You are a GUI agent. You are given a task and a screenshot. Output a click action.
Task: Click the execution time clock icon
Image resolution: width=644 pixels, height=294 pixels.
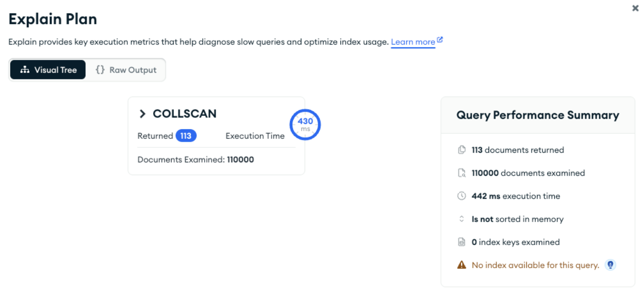[461, 195]
